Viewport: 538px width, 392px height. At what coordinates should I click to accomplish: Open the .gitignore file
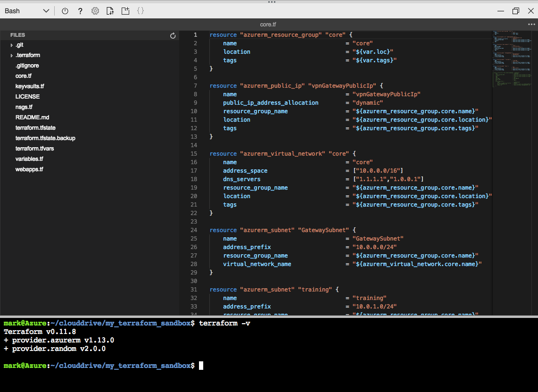point(27,66)
